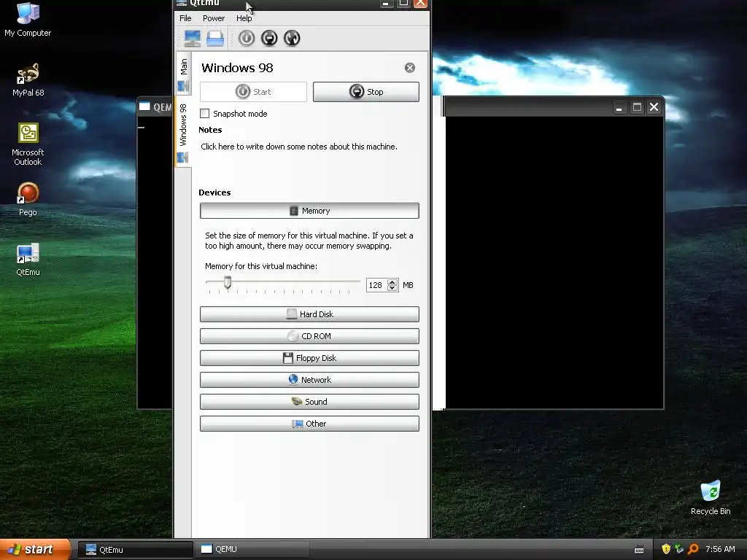Image resolution: width=747 pixels, height=560 pixels.
Task: Expand the Hard Disk device section
Action: [309, 314]
